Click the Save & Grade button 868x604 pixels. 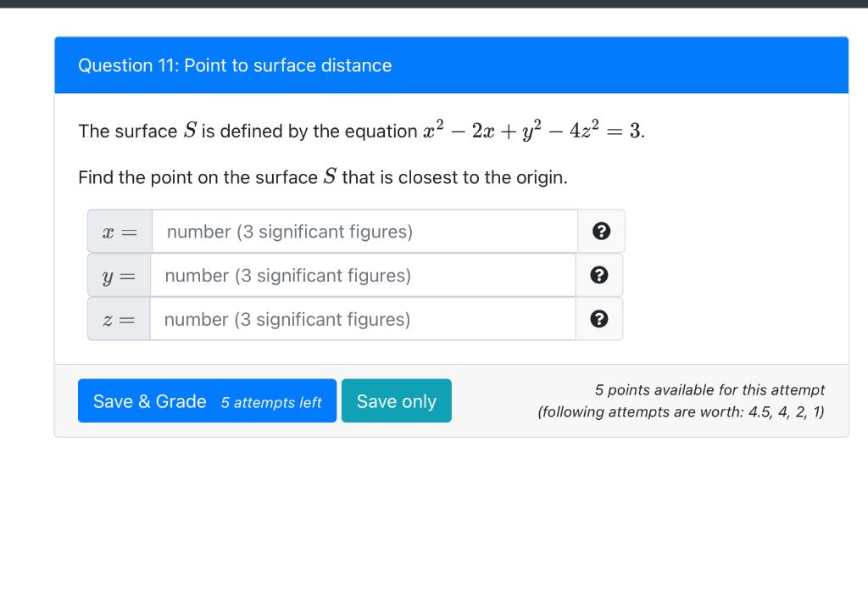tap(207, 400)
